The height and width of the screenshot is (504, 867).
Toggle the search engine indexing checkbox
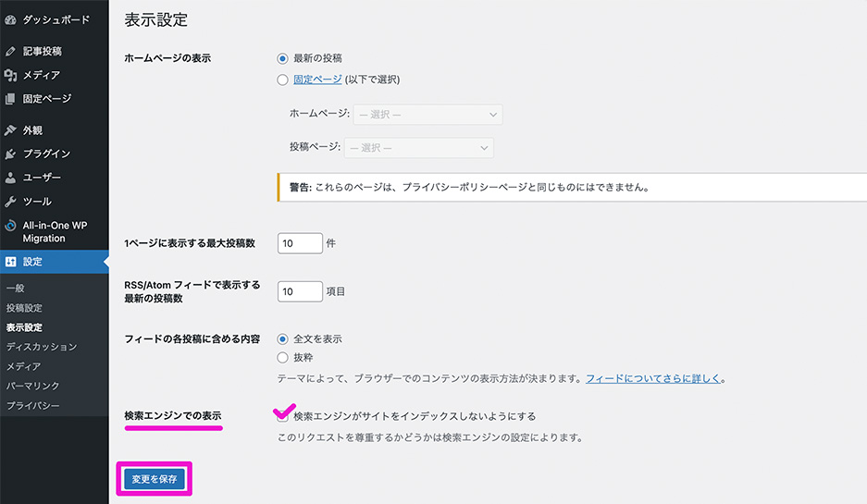[283, 416]
